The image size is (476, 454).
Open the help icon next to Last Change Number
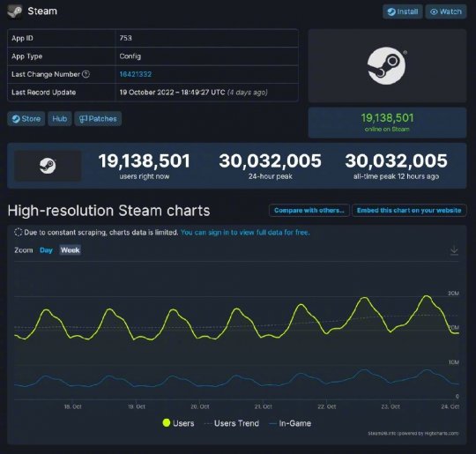point(86,74)
